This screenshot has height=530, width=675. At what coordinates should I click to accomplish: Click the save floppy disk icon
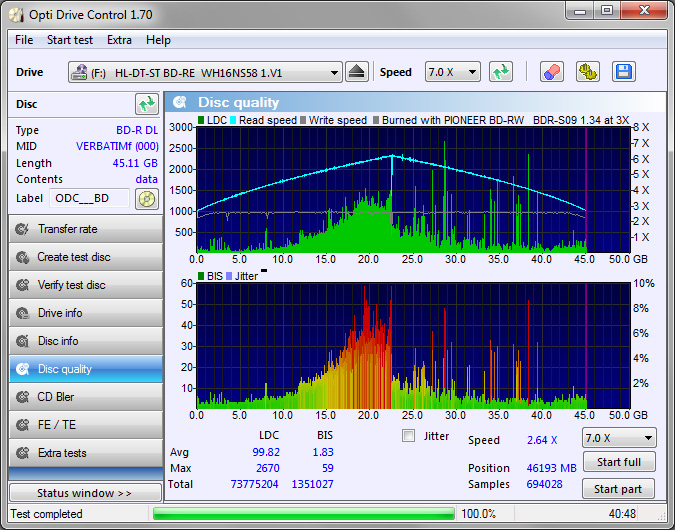pyautogui.click(x=624, y=72)
